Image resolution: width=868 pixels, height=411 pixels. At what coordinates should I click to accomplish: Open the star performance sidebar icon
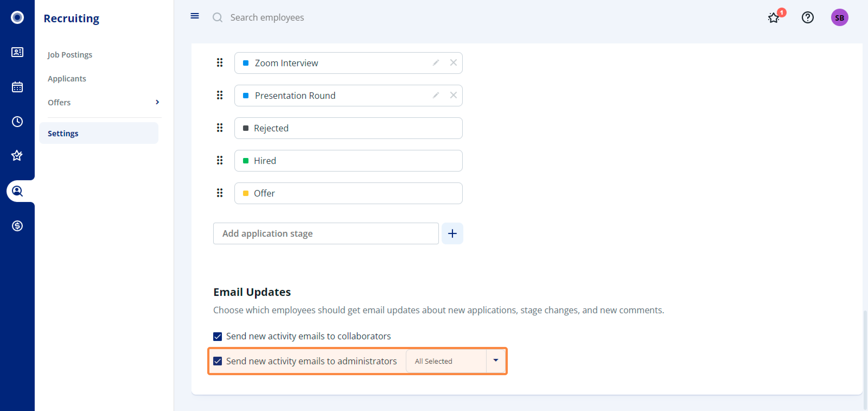pos(17,156)
